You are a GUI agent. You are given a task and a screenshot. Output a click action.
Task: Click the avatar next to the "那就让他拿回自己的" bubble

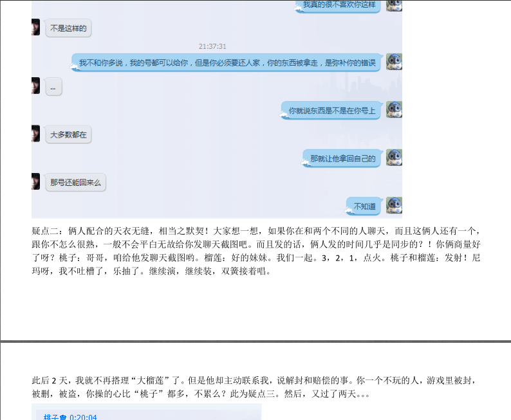[x=394, y=158]
